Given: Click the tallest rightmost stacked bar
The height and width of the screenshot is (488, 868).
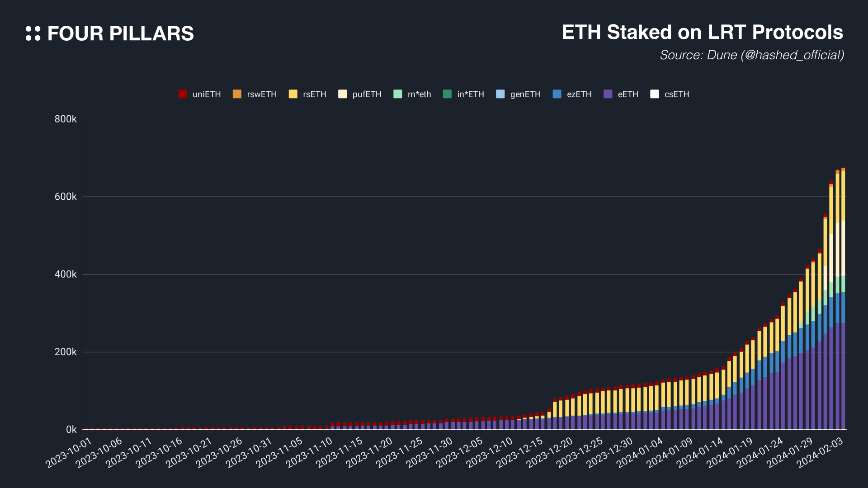Looking at the screenshot, I should (843, 298).
